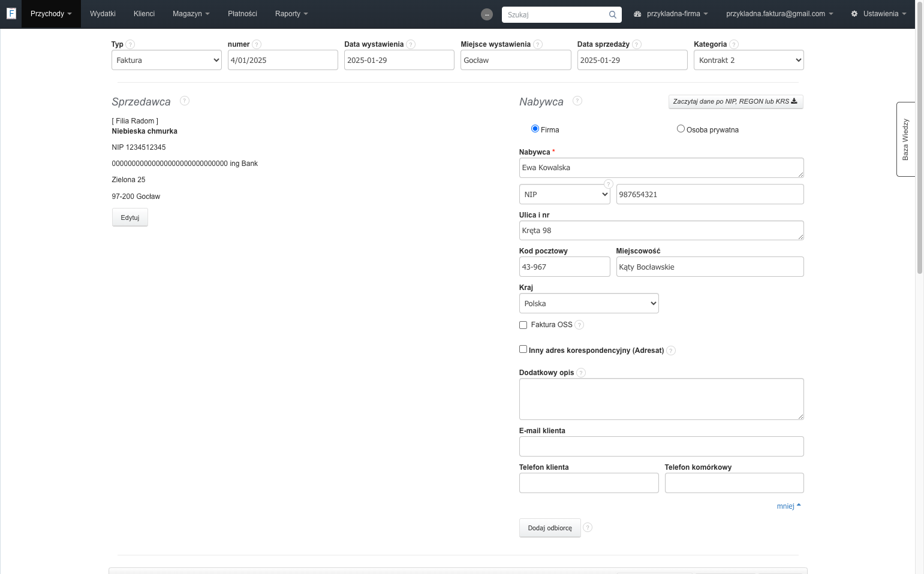Open the user email account dropdown
Viewport: 924px width, 574px height.
[x=779, y=14]
